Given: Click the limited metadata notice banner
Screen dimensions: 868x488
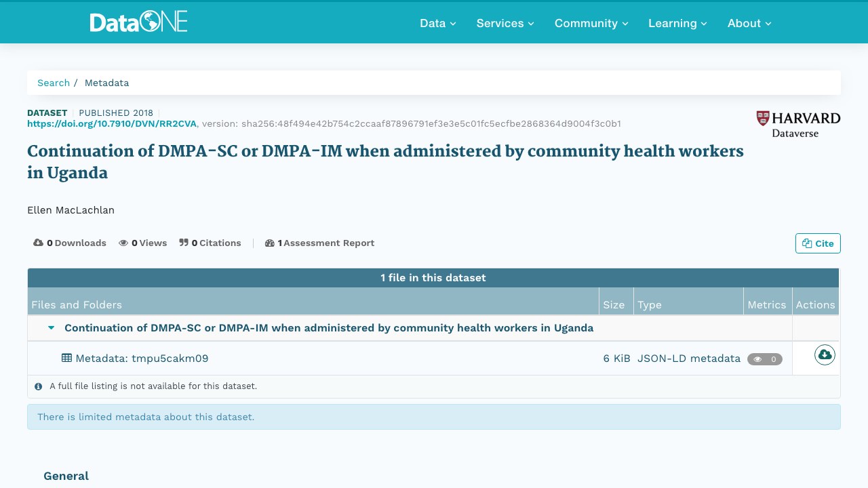Looking at the screenshot, I should pyautogui.click(x=434, y=417).
